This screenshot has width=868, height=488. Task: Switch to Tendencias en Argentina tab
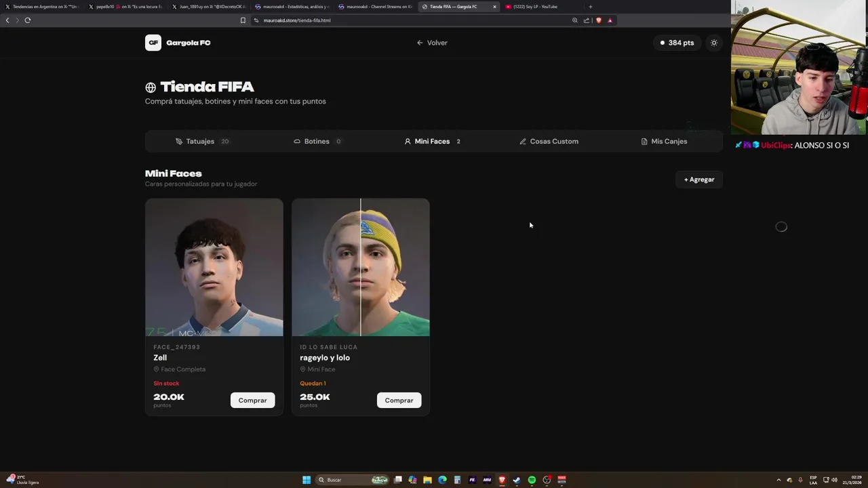click(42, 7)
